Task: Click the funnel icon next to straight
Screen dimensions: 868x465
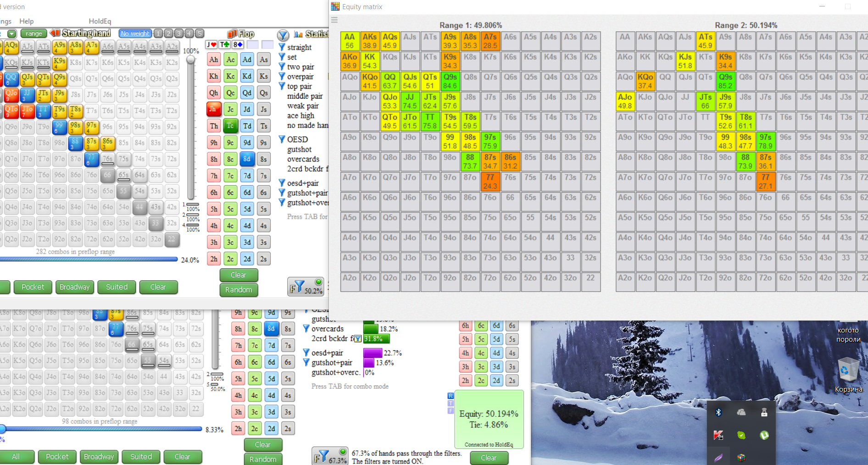Action: coord(282,47)
